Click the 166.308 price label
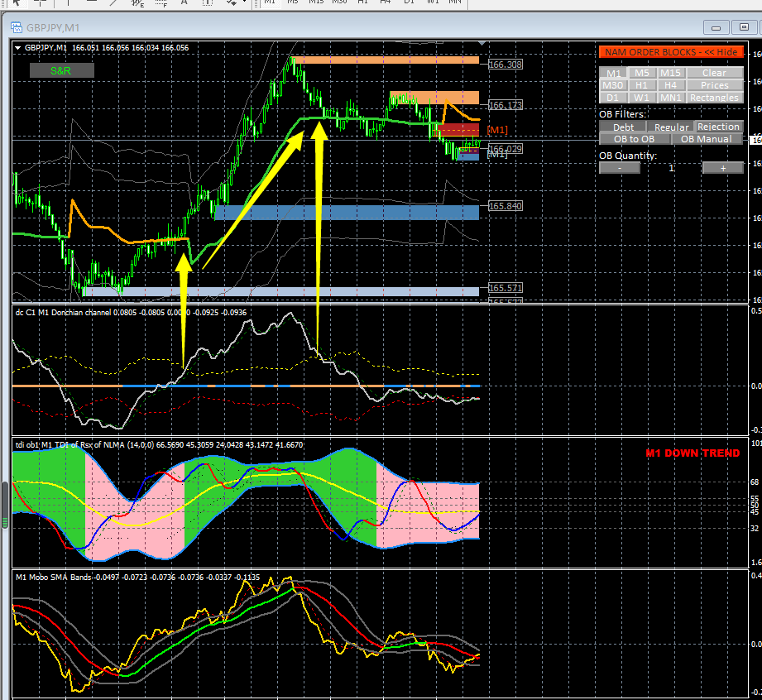762x700 pixels. point(506,65)
